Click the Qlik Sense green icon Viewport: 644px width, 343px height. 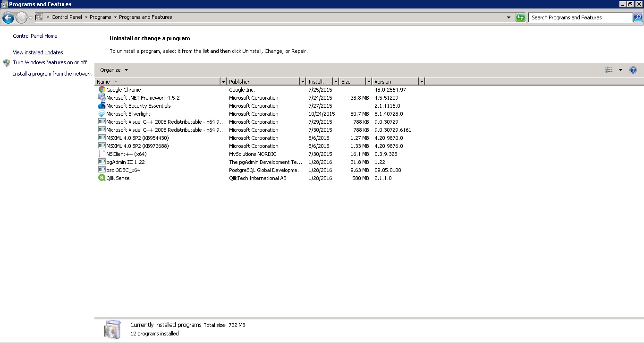point(102,178)
